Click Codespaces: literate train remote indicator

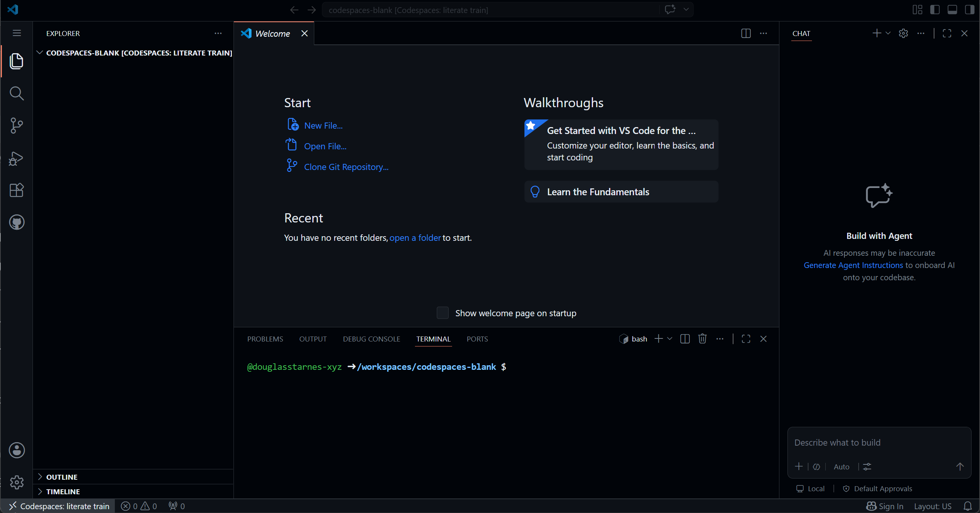pos(59,506)
